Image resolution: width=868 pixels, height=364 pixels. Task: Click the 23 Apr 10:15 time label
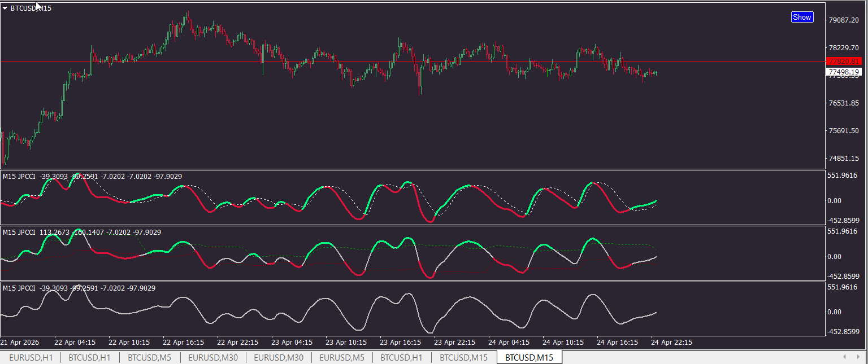click(x=348, y=343)
